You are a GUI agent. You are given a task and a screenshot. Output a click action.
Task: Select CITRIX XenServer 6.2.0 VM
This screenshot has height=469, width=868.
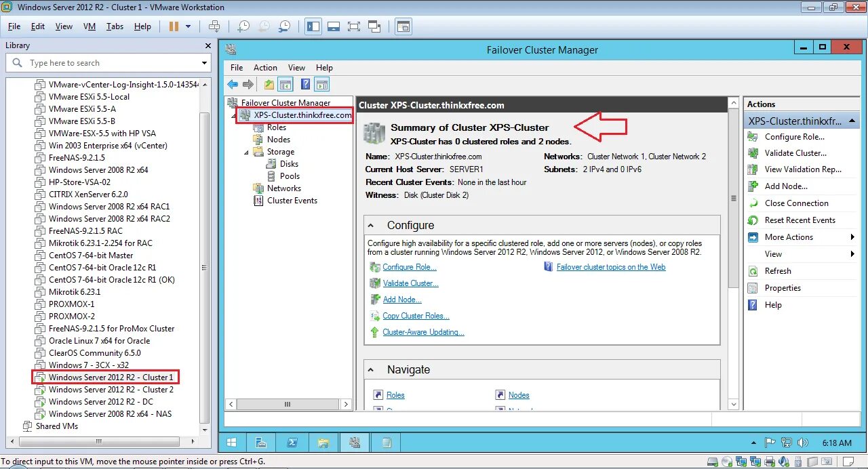point(88,195)
